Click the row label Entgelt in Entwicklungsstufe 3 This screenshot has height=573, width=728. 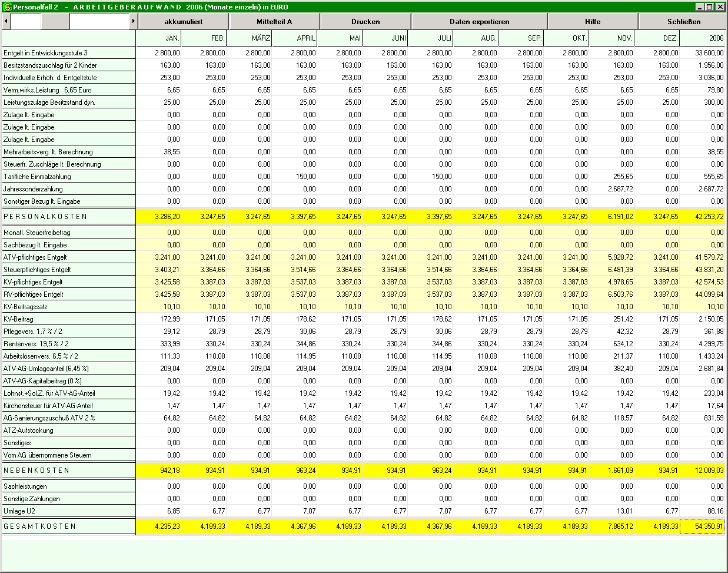coord(69,53)
